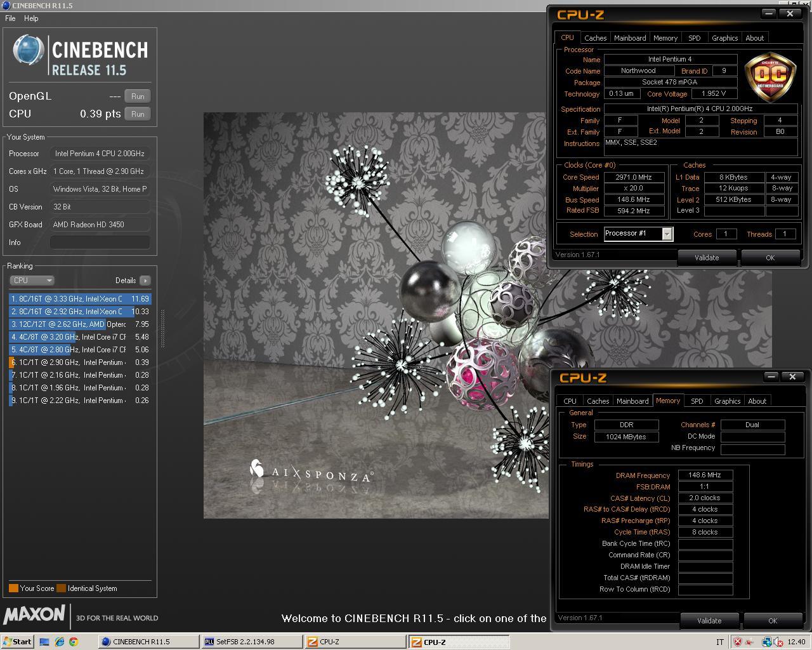Screen dimensions: 812x650
Task: Select ranking entry 4C/8T @ 2.80 GHz
Action: click(80, 350)
